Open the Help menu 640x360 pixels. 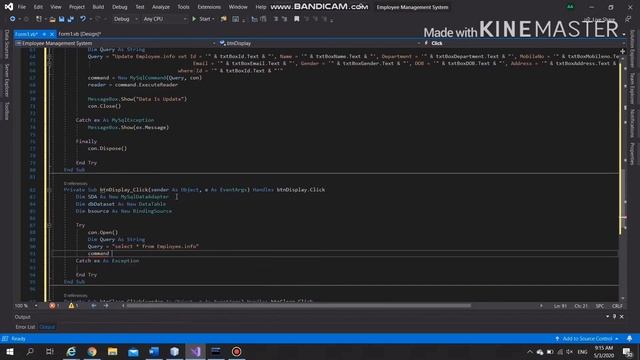[x=260, y=7]
